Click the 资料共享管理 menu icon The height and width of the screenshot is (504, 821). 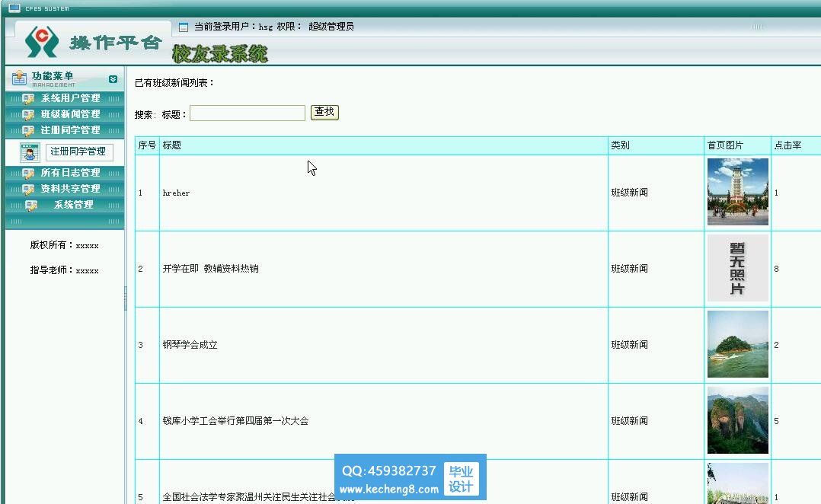tap(27, 190)
